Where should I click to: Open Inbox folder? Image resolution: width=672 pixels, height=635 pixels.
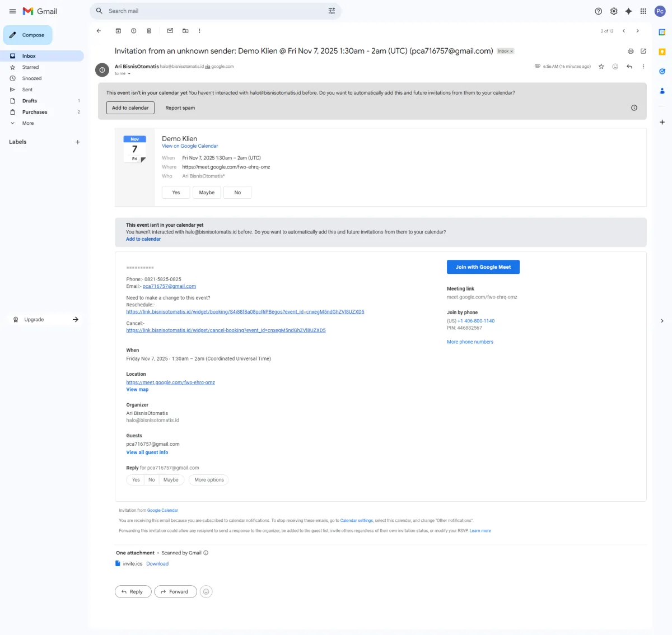tap(42, 56)
